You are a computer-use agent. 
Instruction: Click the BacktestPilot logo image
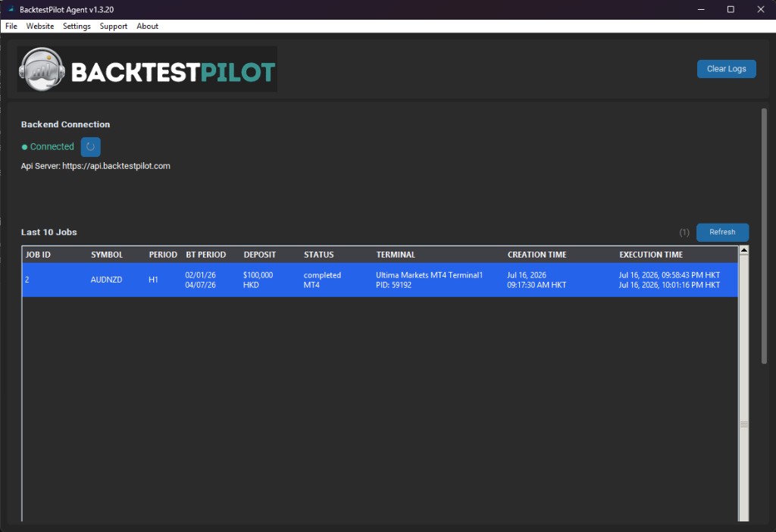(147, 69)
